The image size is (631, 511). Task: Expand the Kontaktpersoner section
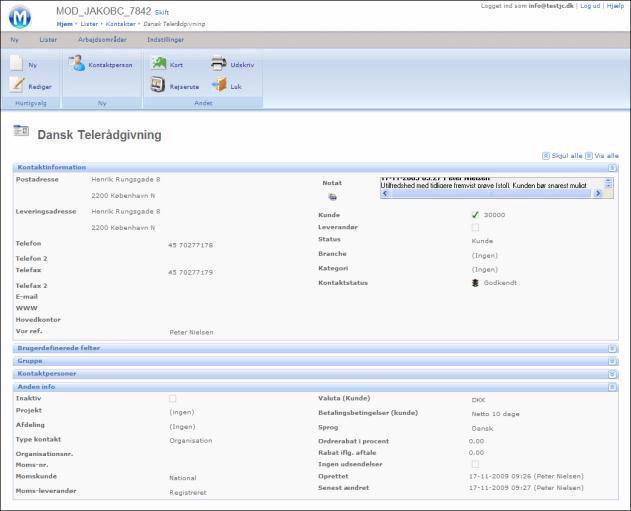[612, 373]
